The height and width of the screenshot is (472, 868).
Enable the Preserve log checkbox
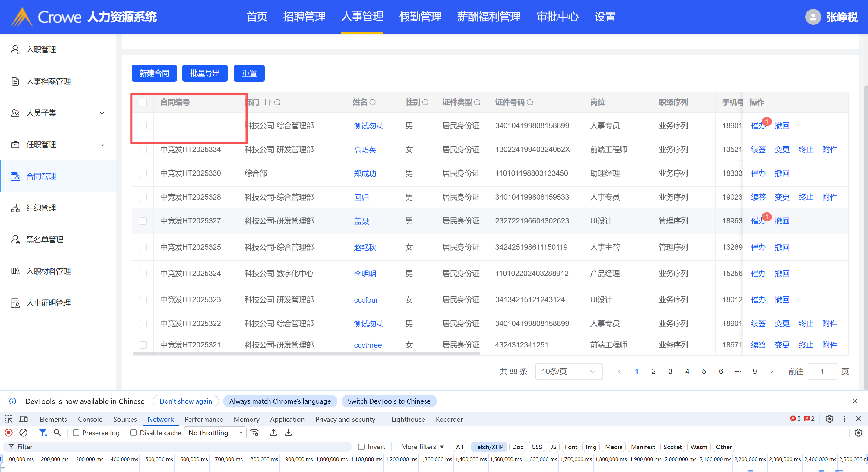pyautogui.click(x=77, y=432)
